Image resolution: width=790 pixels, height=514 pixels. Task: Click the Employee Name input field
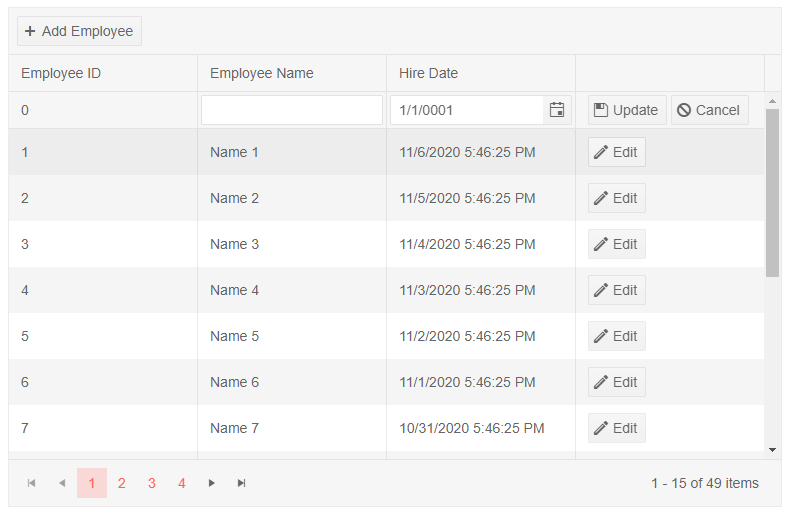291,110
